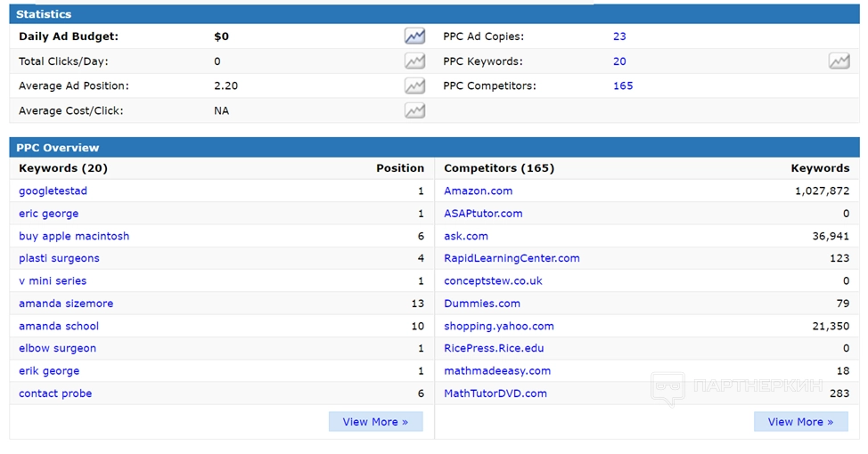Select RapidLearningCenter.com keyword count 123
This screenshot has width=868, height=454.
(x=839, y=258)
